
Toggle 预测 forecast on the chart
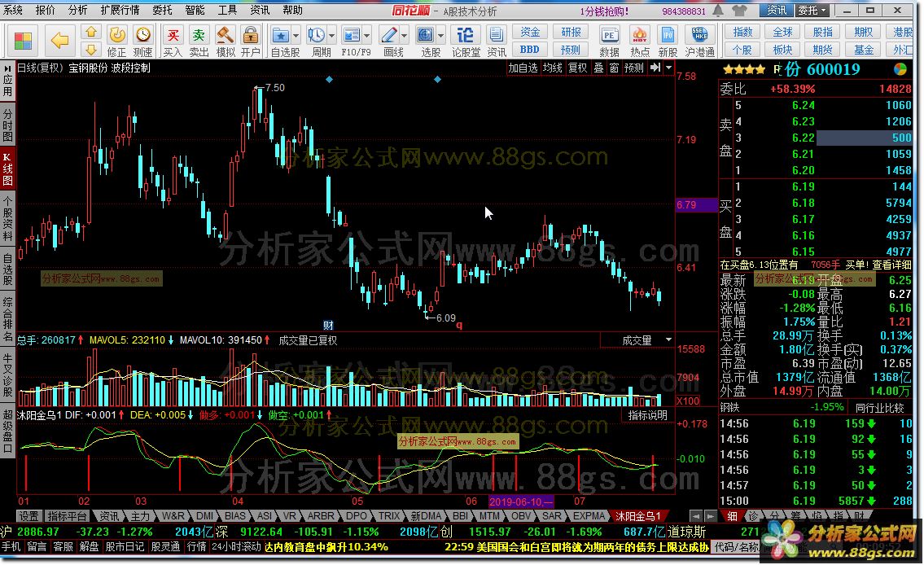click(x=633, y=68)
